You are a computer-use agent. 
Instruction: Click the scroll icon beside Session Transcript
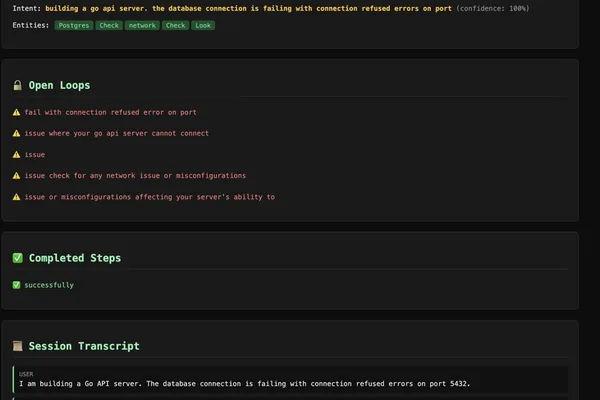18,346
